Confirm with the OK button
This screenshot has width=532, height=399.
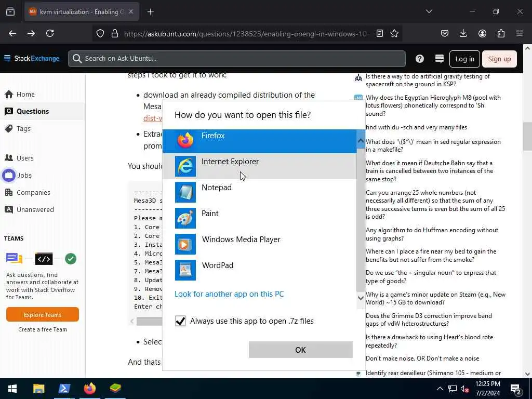tap(301, 350)
